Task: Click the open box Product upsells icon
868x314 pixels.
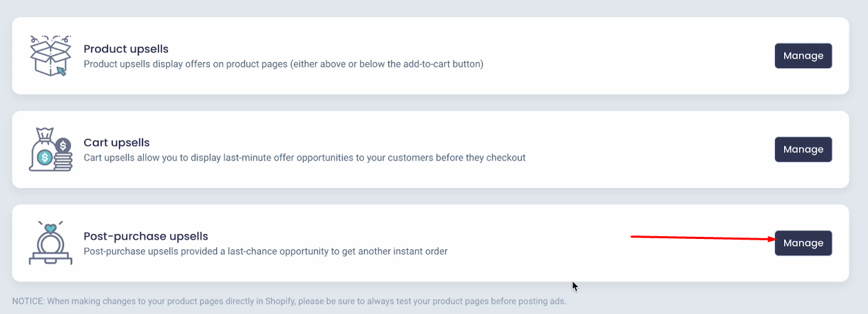Action: pyautogui.click(x=50, y=56)
